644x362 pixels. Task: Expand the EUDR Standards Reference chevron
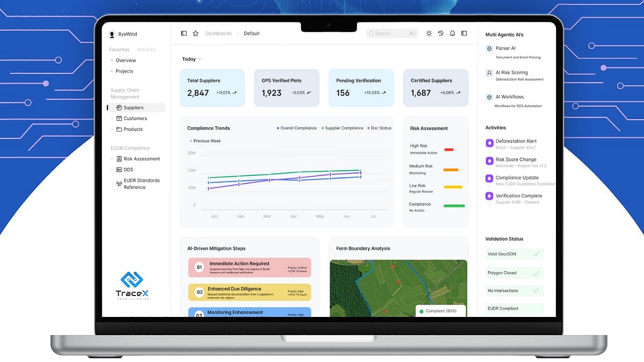point(112,184)
